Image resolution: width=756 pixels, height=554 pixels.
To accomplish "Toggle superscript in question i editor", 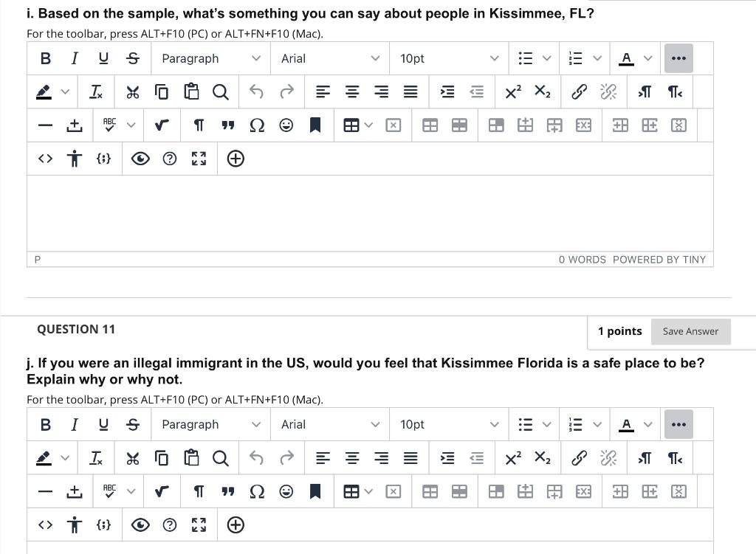I will point(513,91).
